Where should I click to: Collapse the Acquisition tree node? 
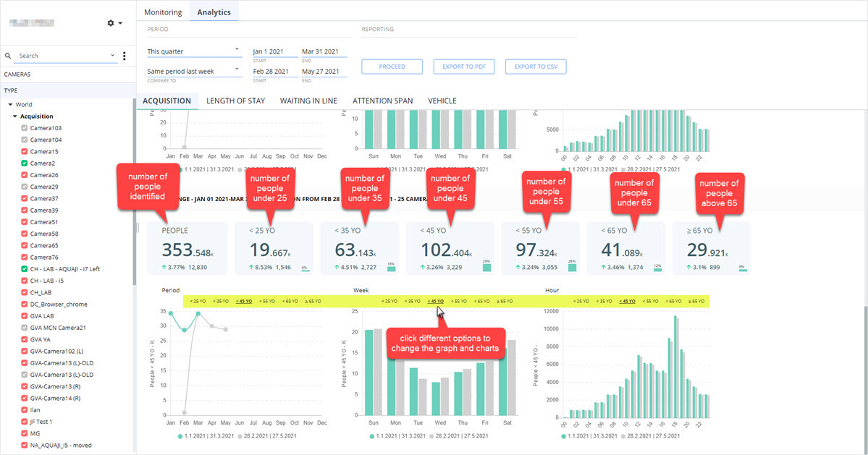tap(15, 116)
